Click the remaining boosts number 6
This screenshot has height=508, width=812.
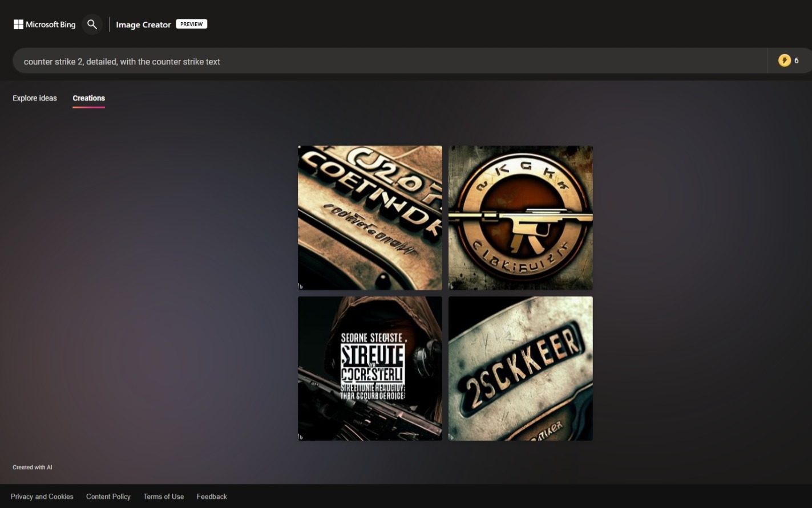click(x=797, y=60)
